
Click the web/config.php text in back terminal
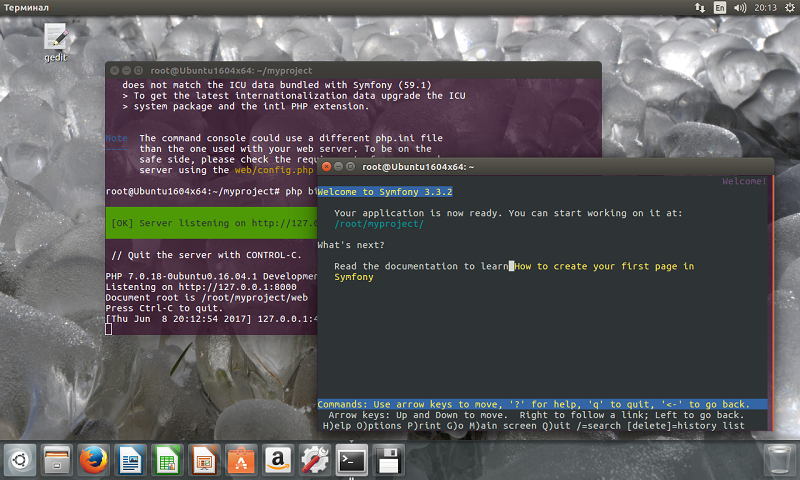tap(274, 170)
